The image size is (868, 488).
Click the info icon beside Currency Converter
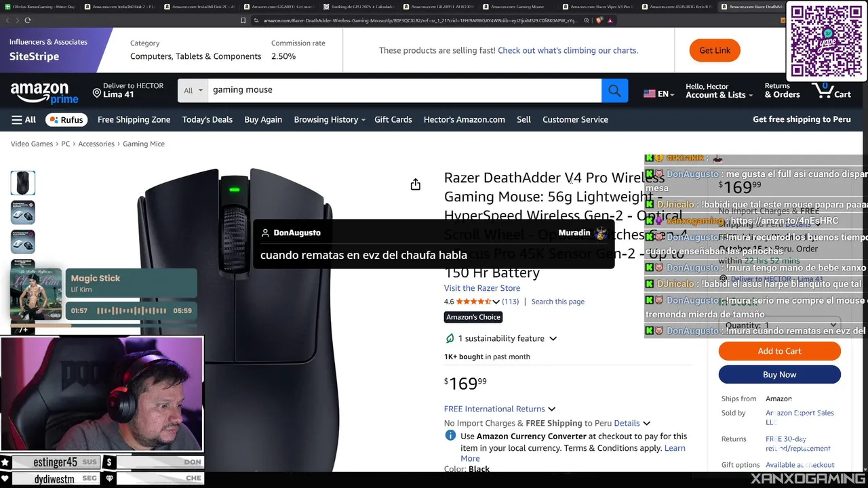tap(450, 436)
